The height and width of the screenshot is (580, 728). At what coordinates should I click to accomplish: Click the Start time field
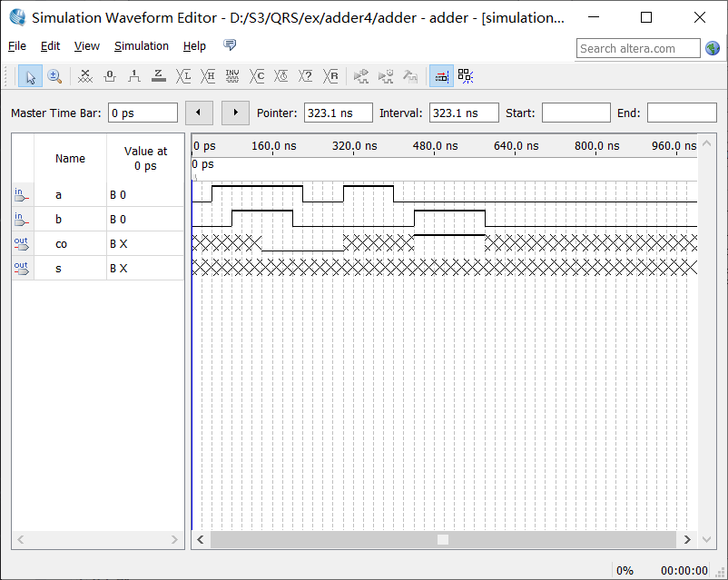click(576, 113)
